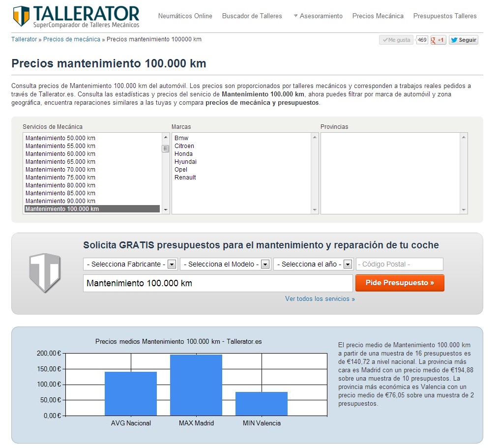
Task: Click the Código Postal input field
Action: tap(400, 264)
